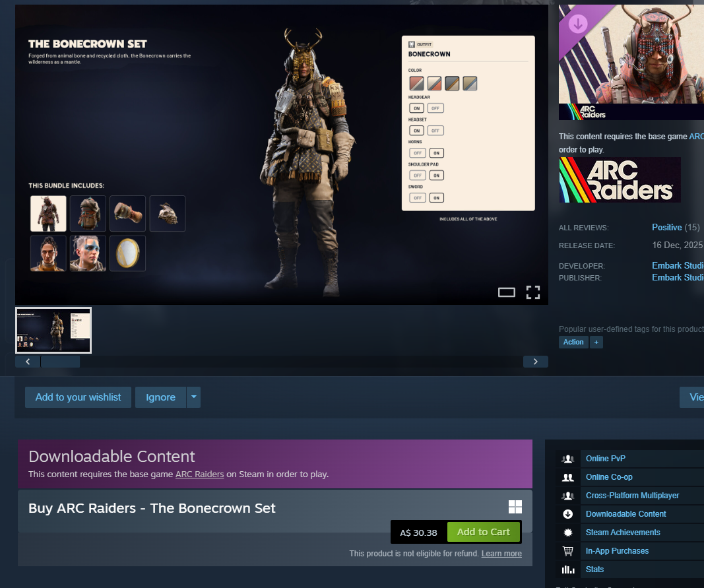Turn Horns ON
Screen dimensions: 704x588
436,153
